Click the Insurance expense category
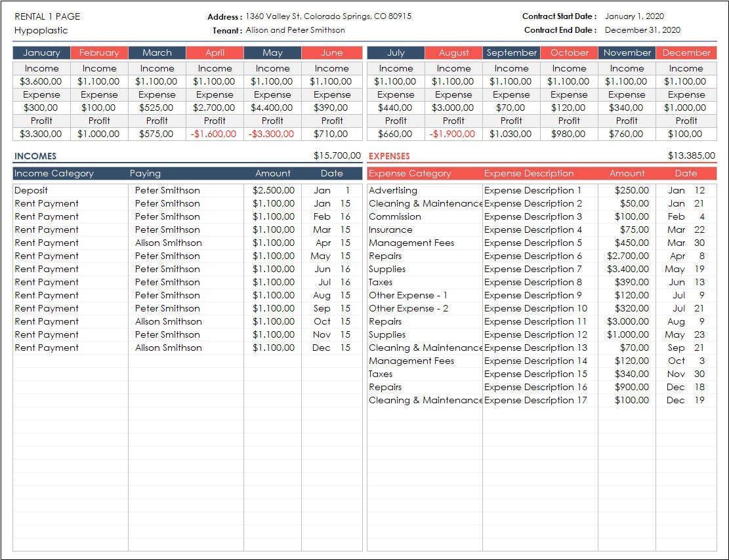 click(390, 230)
